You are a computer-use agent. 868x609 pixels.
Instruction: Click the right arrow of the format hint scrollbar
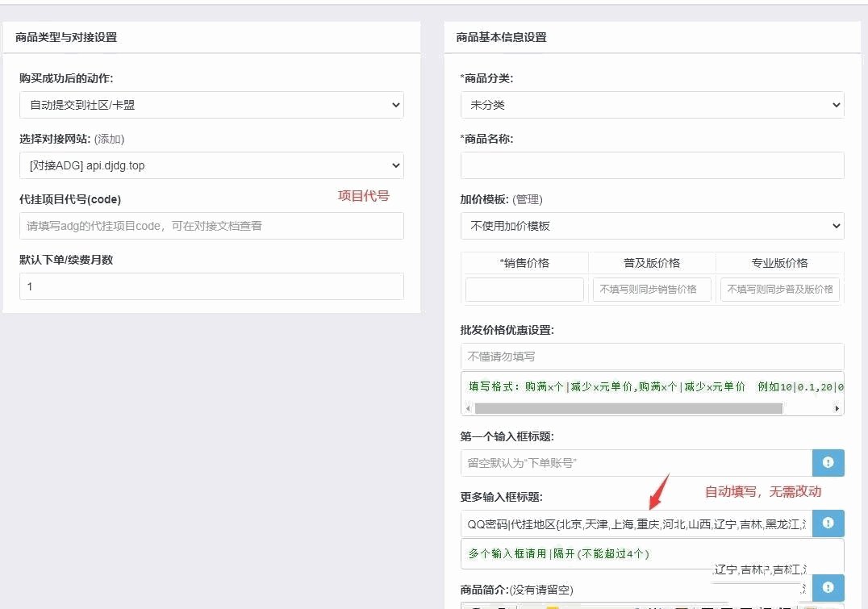coord(838,408)
